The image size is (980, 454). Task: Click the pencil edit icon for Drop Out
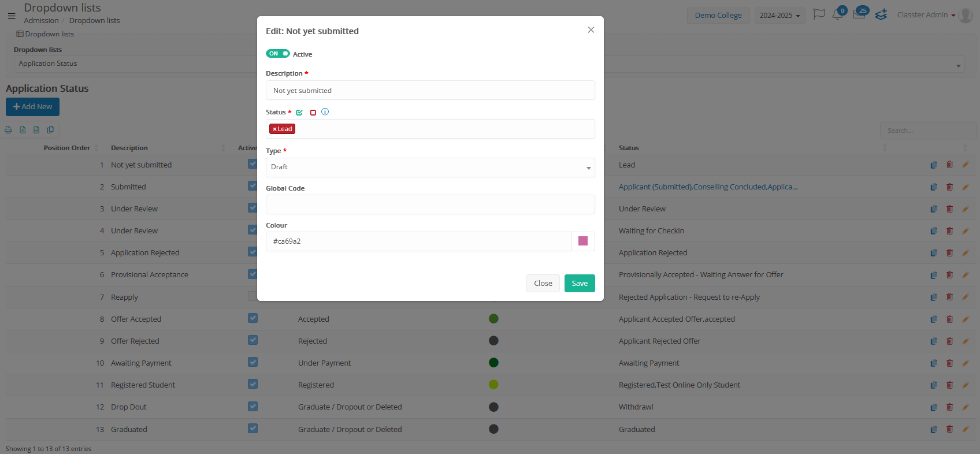click(x=965, y=407)
